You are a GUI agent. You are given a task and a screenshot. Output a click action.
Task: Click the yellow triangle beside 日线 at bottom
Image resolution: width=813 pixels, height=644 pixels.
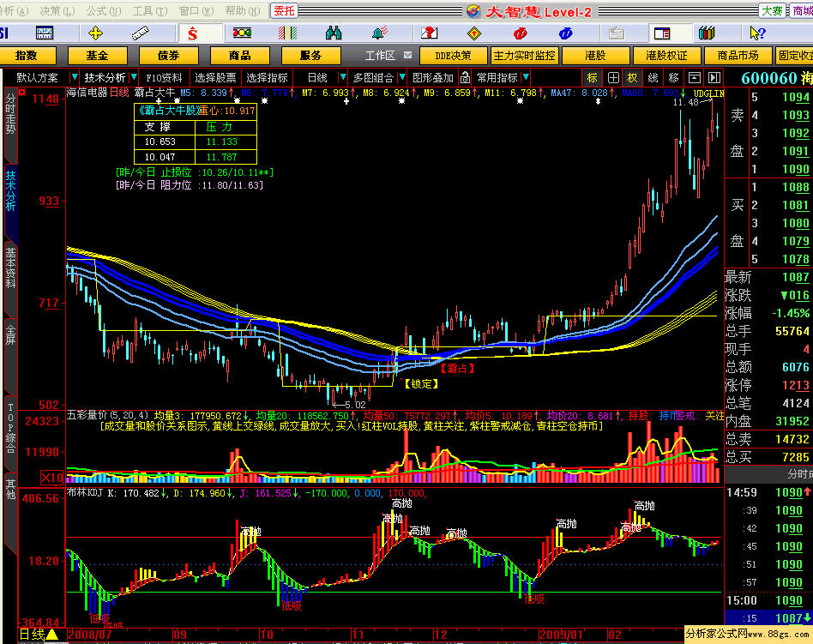pyautogui.click(x=52, y=635)
